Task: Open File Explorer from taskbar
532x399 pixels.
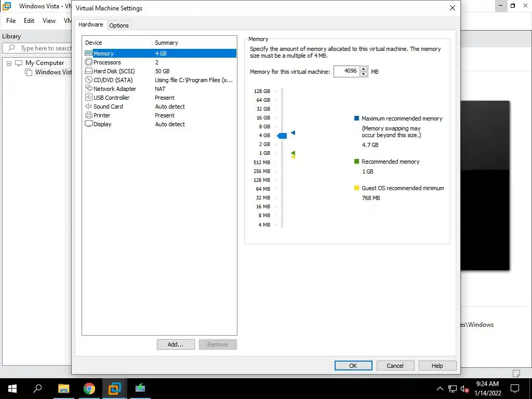Action: point(63,389)
